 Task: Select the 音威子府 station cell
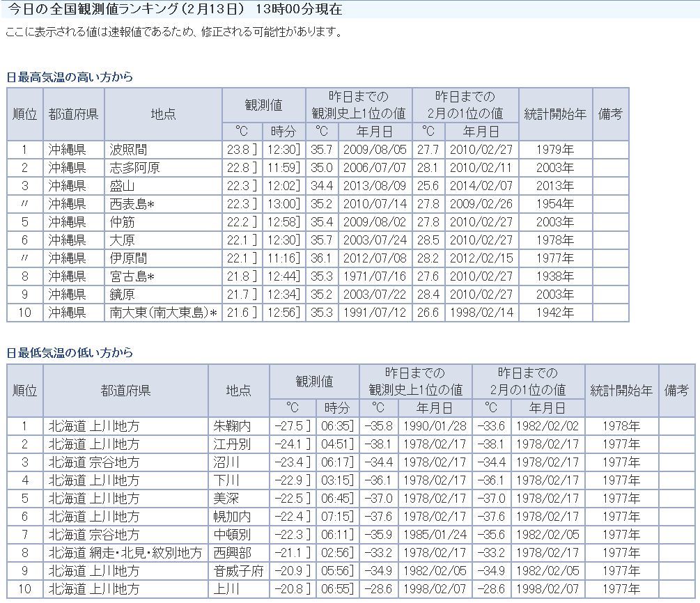(x=238, y=570)
